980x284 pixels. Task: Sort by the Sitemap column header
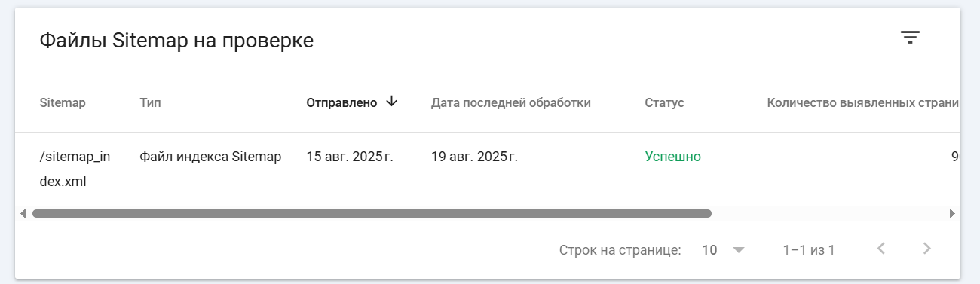[x=63, y=103]
